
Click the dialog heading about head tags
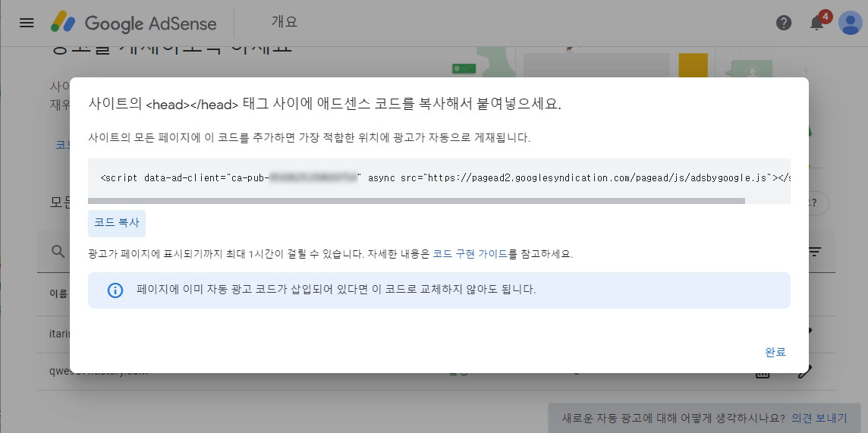tap(325, 105)
